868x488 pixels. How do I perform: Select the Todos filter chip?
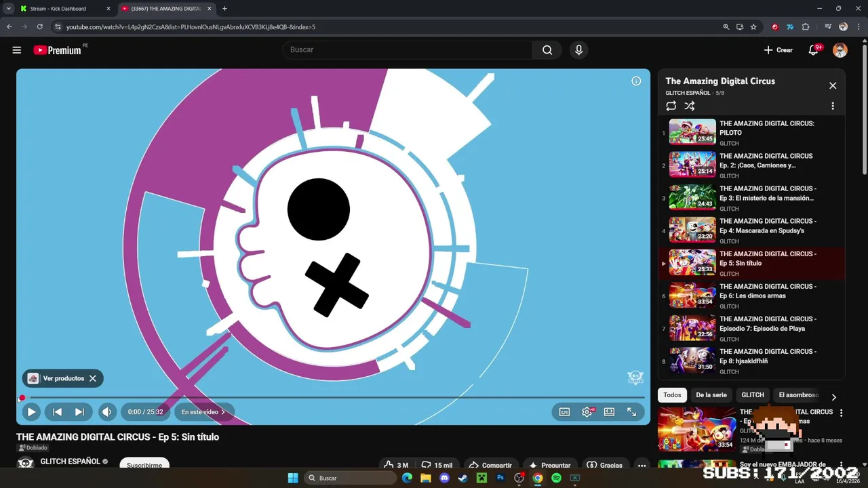(672, 395)
